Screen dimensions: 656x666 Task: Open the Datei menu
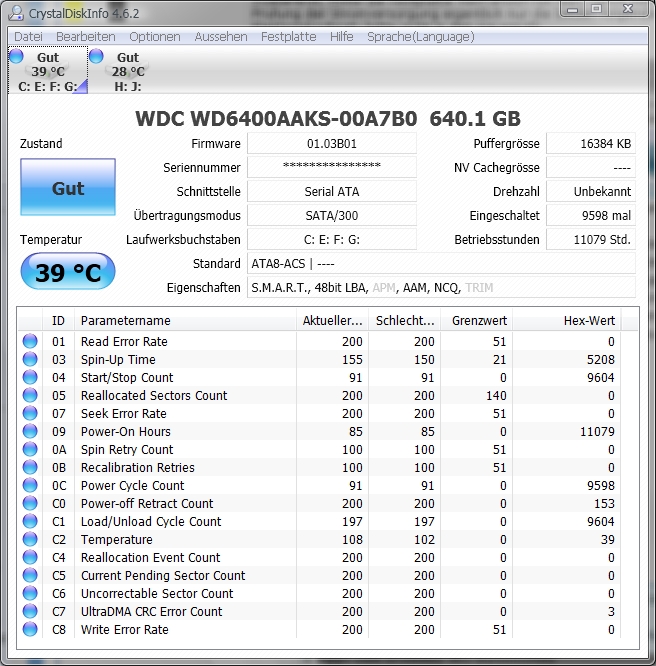pos(28,37)
